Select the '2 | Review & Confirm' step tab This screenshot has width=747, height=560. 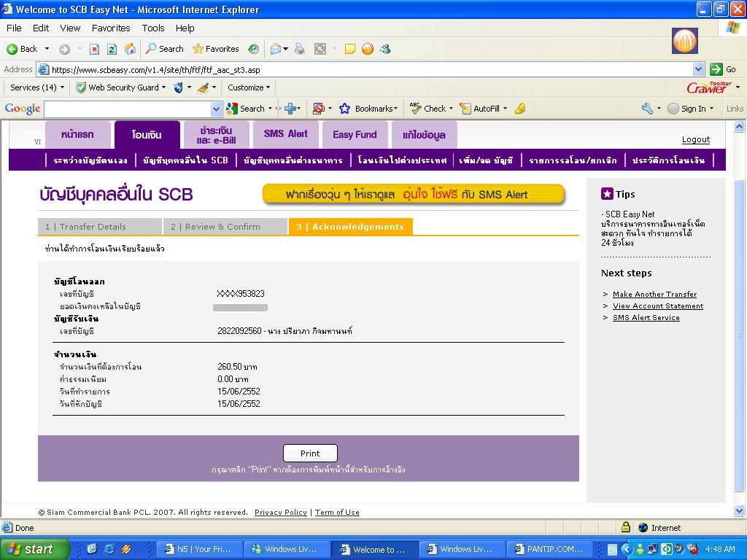225,227
